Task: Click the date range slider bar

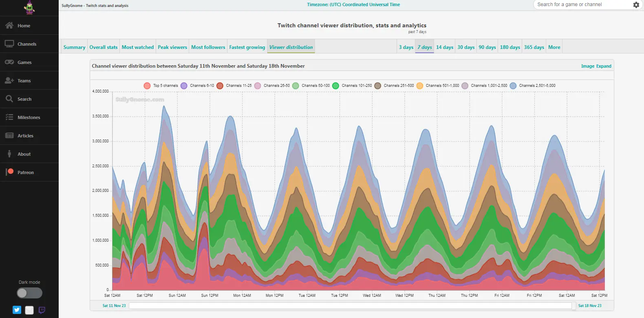Action: (x=351, y=306)
